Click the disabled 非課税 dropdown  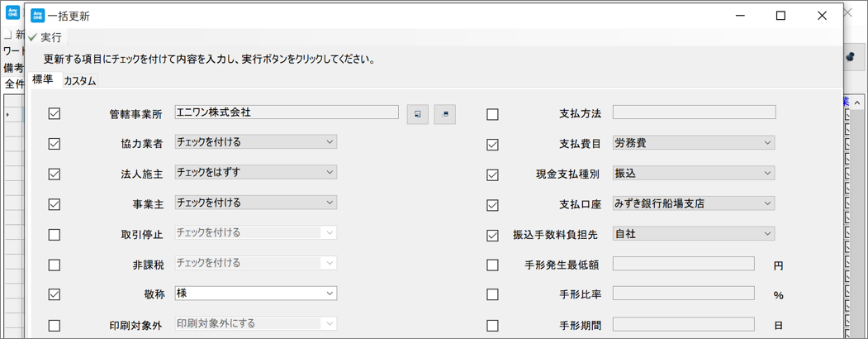(x=255, y=263)
